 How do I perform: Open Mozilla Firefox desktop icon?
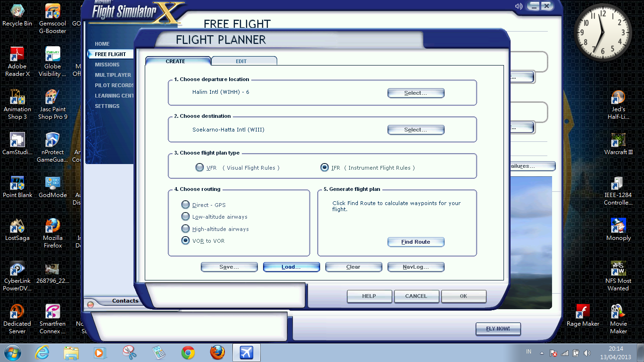[52, 233]
